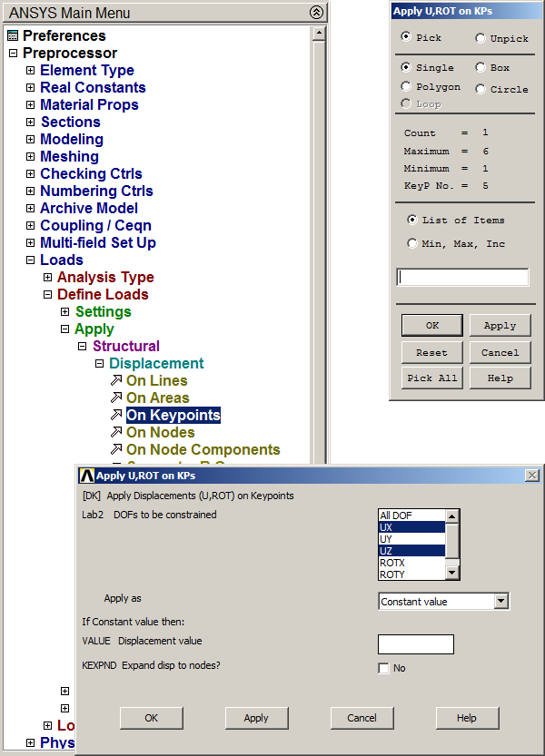Screen dimensions: 545x756
Task: Choose Circle picking mode
Action: coord(480,89)
